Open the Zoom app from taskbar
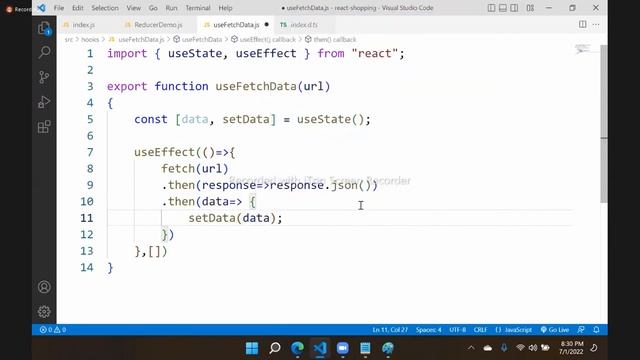This screenshot has height=360, width=640. (x=342, y=348)
